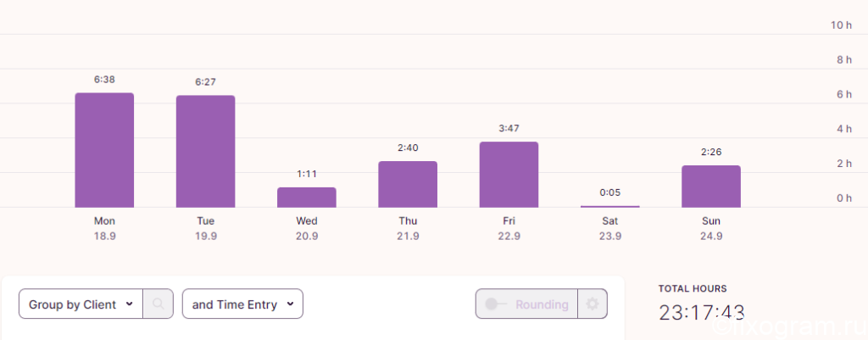This screenshot has height=340, width=868.
Task: Select the Monday 6:38 bar
Action: pos(104,150)
